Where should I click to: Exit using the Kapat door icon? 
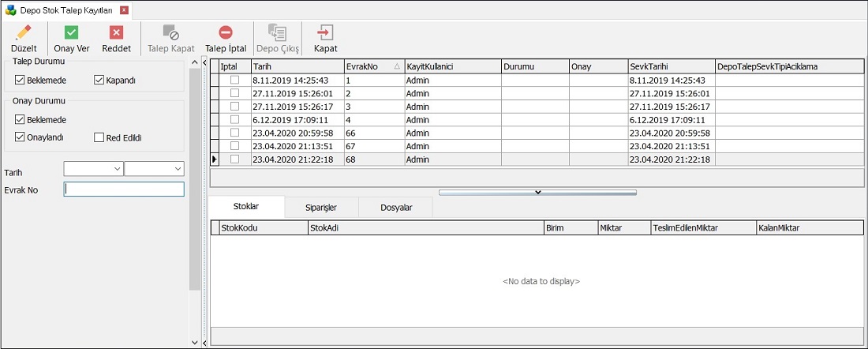[325, 32]
